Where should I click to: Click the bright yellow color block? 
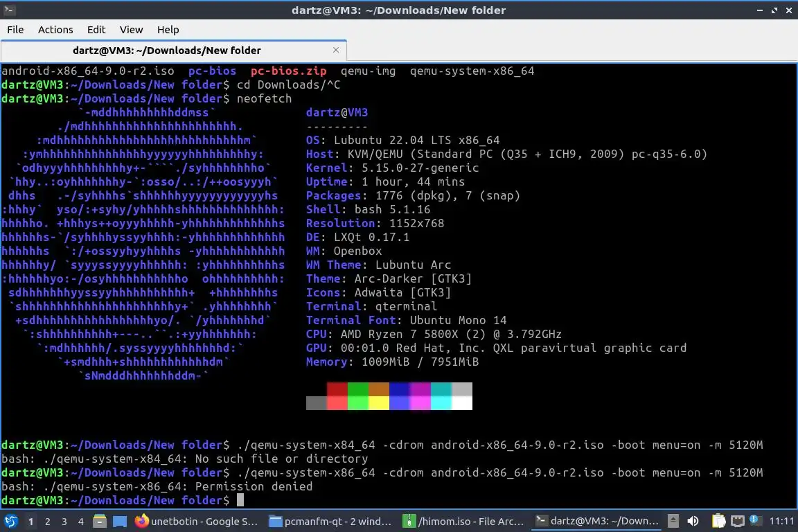[379, 403]
